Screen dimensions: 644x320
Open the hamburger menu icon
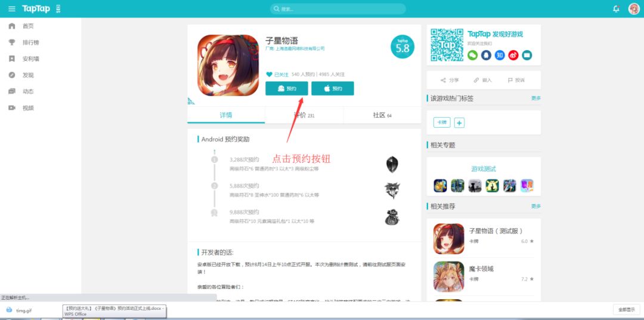click(12, 8)
